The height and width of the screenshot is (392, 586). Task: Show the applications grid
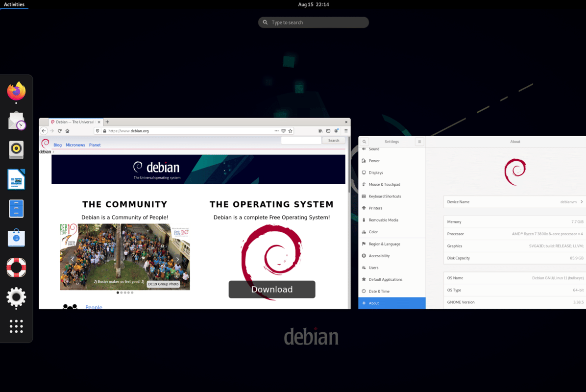[x=16, y=326]
